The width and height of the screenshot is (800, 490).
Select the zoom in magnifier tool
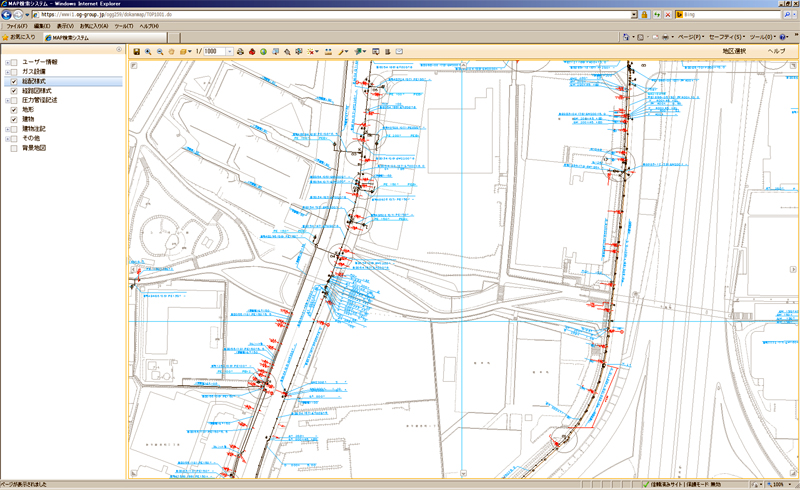pos(149,51)
